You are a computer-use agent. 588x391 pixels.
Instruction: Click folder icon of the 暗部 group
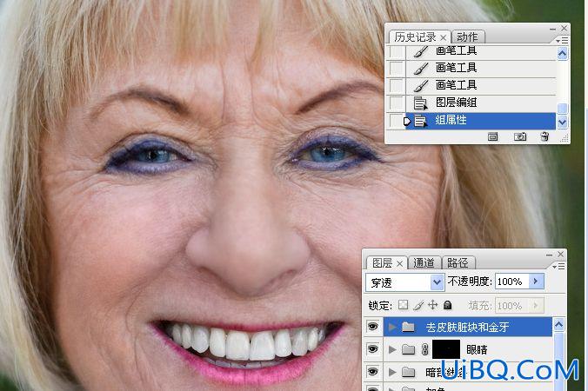pyautogui.click(x=408, y=372)
